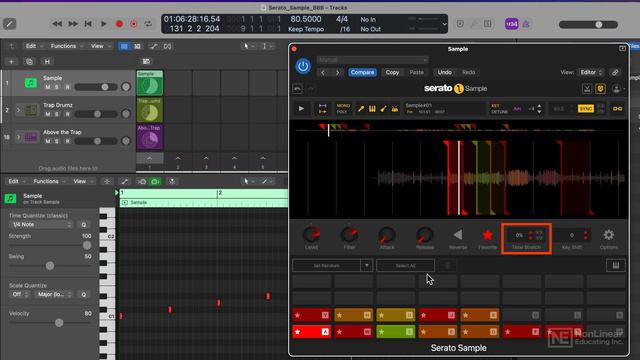Adjust the Filter knob
Image resolution: width=640 pixels, height=360 pixels.
point(349,235)
